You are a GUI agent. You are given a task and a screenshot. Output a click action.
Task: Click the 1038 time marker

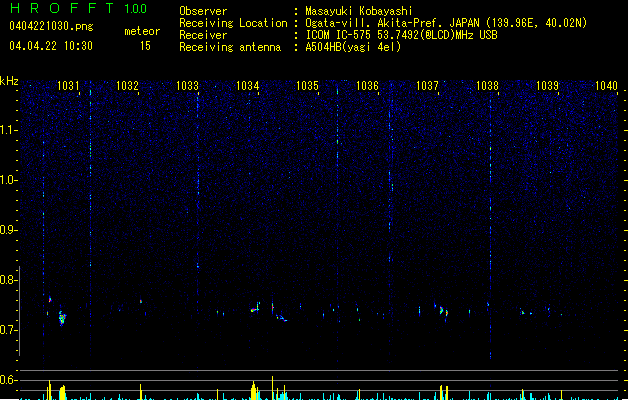point(487,85)
